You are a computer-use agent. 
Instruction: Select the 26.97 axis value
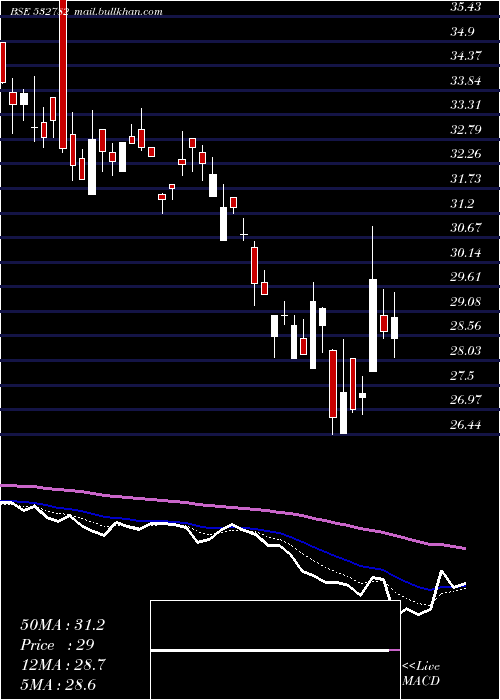(466, 400)
